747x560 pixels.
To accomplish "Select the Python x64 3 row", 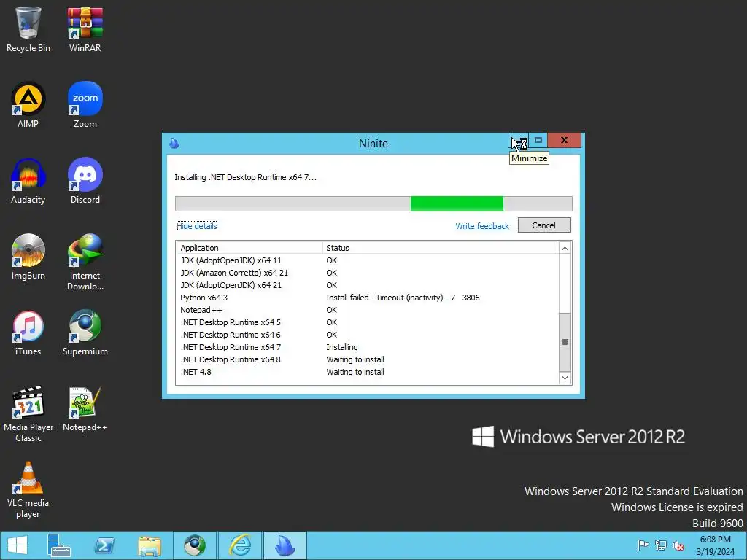I will click(368, 297).
